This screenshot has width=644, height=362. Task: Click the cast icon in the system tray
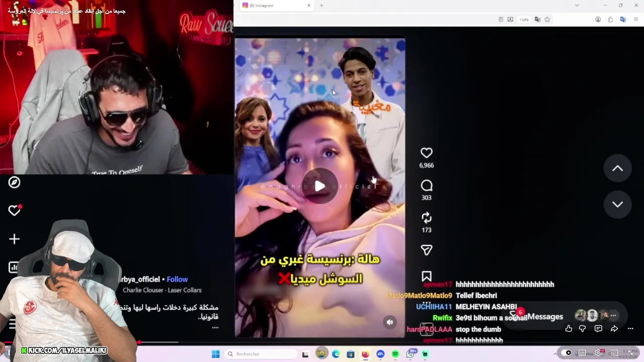(614, 353)
